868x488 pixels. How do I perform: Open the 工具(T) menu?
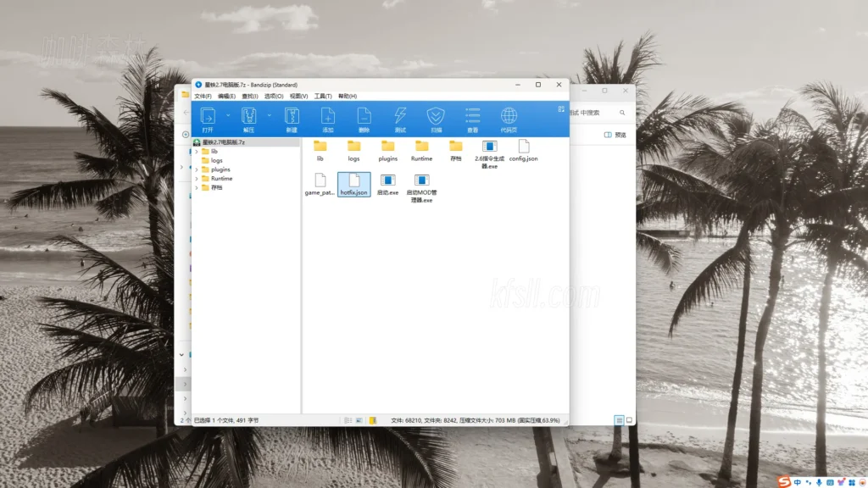(322, 97)
